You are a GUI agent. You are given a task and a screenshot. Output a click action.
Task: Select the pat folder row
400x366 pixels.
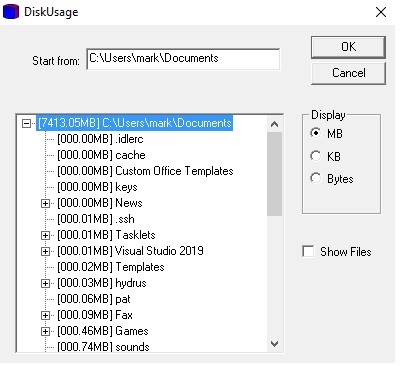click(x=94, y=299)
